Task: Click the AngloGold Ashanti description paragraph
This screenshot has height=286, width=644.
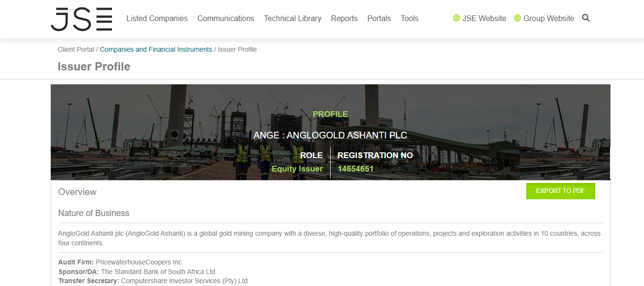Action: click(x=330, y=238)
